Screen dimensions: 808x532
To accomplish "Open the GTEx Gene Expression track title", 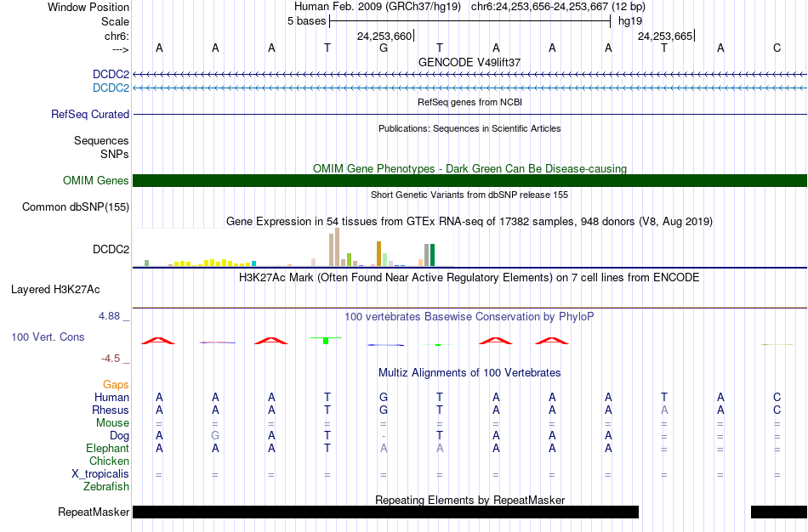I will [x=469, y=222].
